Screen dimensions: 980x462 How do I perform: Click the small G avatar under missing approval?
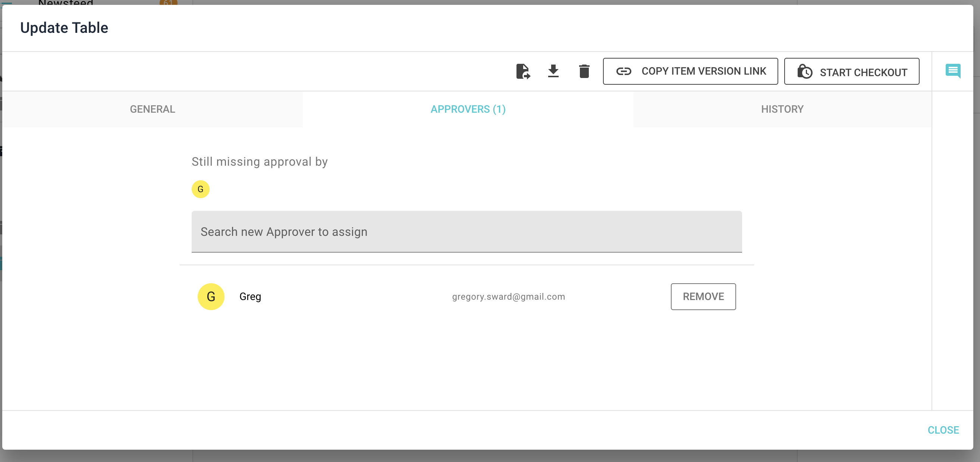click(x=201, y=189)
